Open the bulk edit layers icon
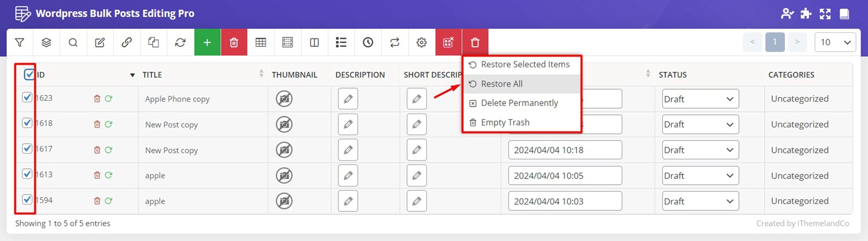The image size is (868, 241). (x=46, y=42)
